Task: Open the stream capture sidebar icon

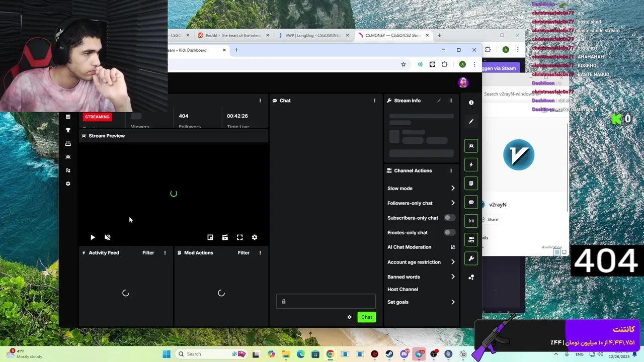Action: [x=68, y=157]
